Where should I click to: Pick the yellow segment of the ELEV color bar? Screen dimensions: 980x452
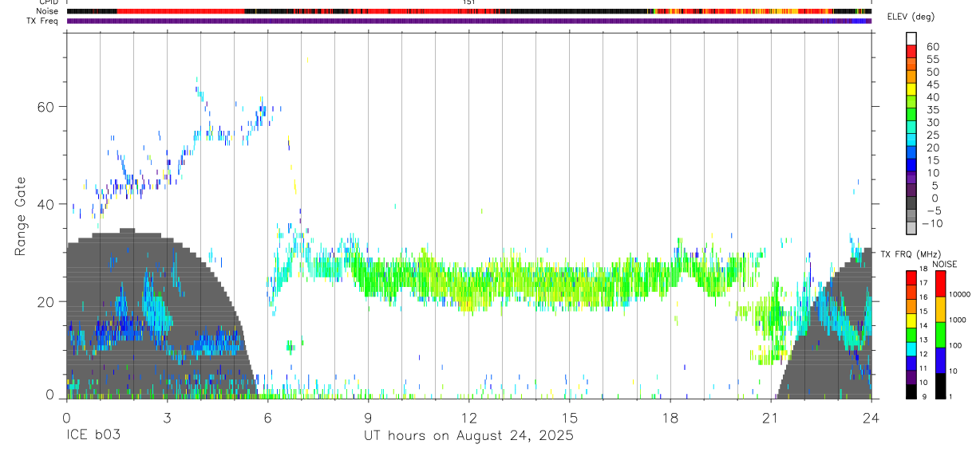click(912, 88)
